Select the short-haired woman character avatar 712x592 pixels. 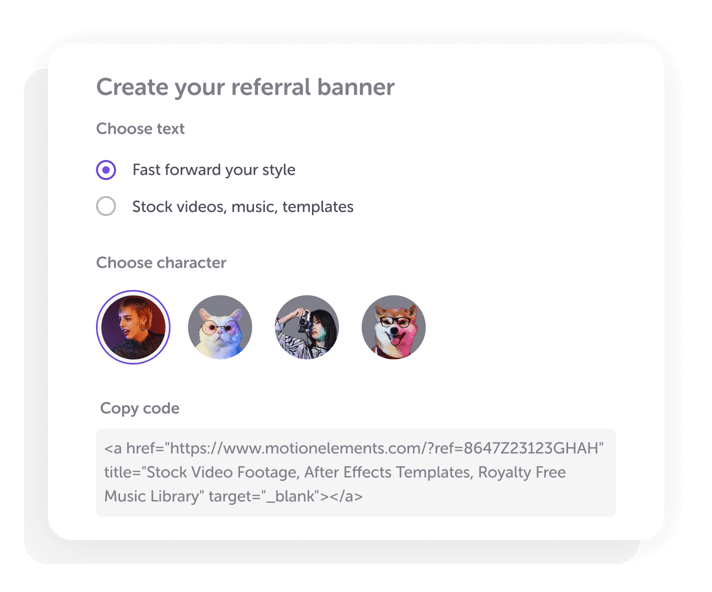[134, 327]
